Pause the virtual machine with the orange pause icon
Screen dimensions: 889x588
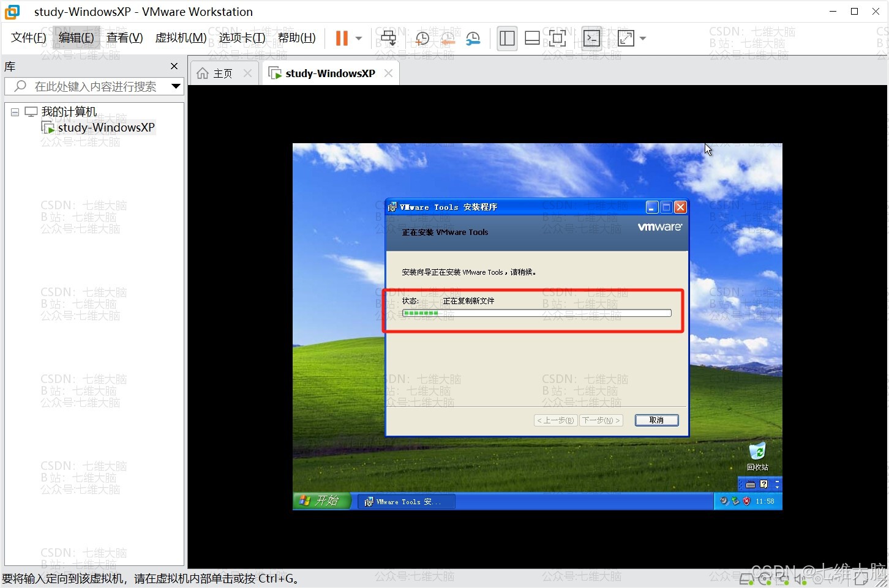[x=342, y=39]
